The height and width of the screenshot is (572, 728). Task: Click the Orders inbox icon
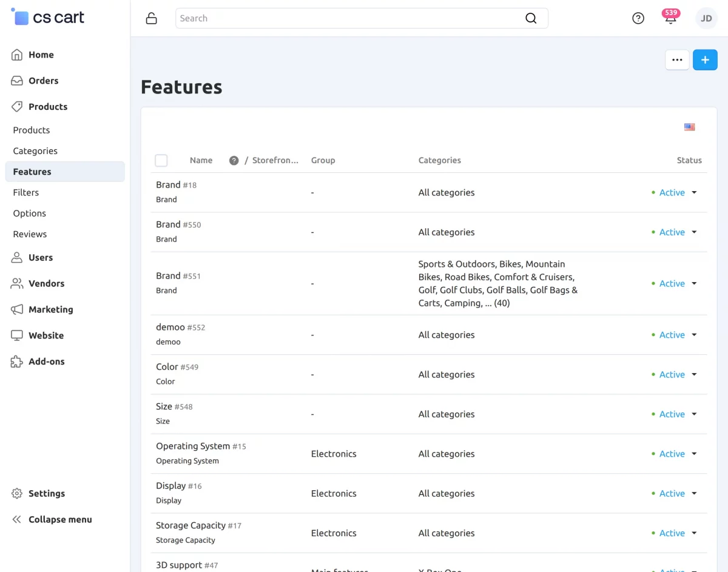coord(17,81)
